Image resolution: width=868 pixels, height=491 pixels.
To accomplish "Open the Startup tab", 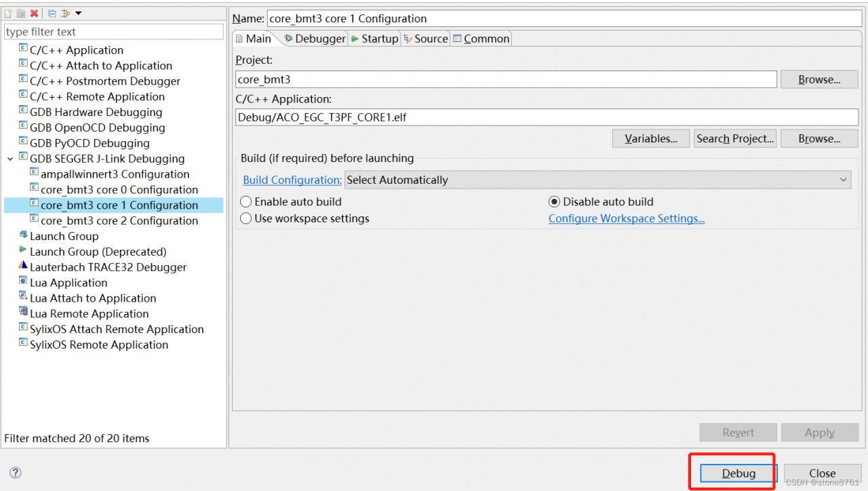I will pos(374,39).
